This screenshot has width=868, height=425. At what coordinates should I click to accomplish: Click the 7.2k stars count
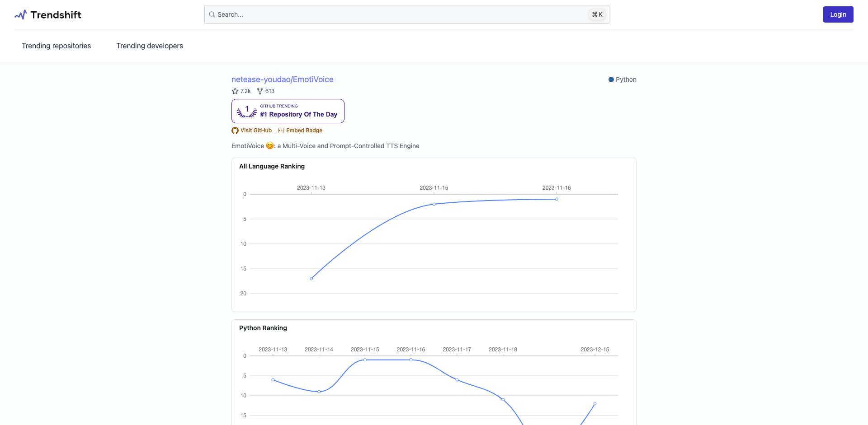pos(245,91)
